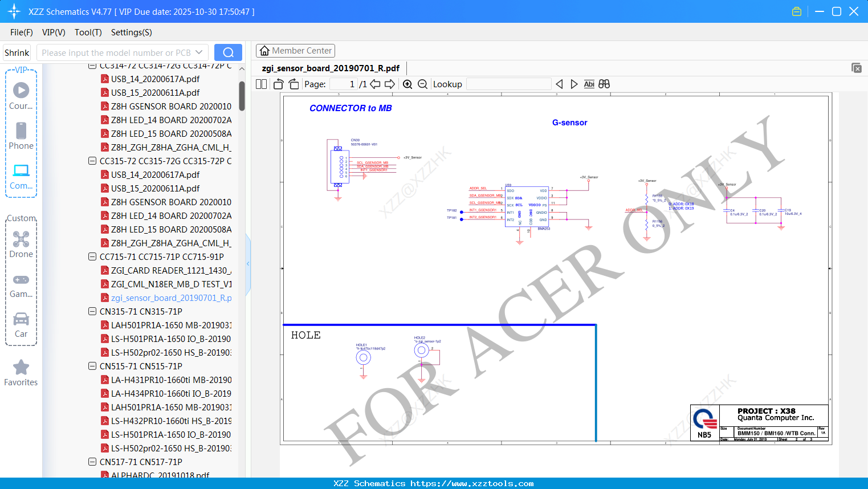Select the CN517-71 CN517-71P folder label
The height and width of the screenshot is (489, 868).
point(141,462)
